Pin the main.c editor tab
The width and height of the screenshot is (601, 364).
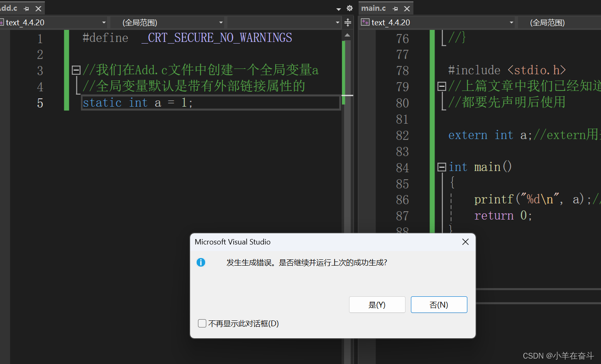click(x=394, y=8)
